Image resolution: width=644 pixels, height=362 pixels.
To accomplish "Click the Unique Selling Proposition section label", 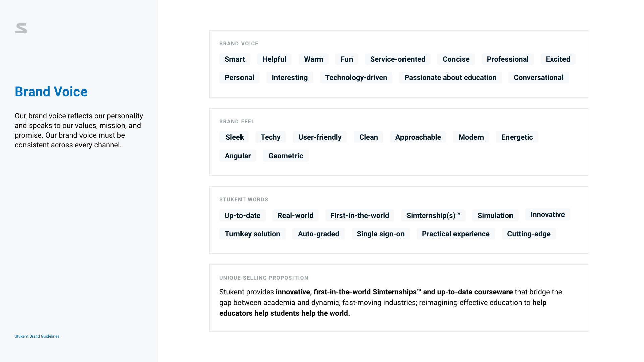I will [x=264, y=278].
